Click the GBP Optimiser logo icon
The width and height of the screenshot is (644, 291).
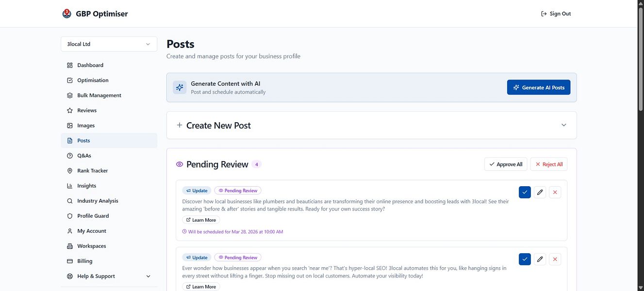coord(67,14)
